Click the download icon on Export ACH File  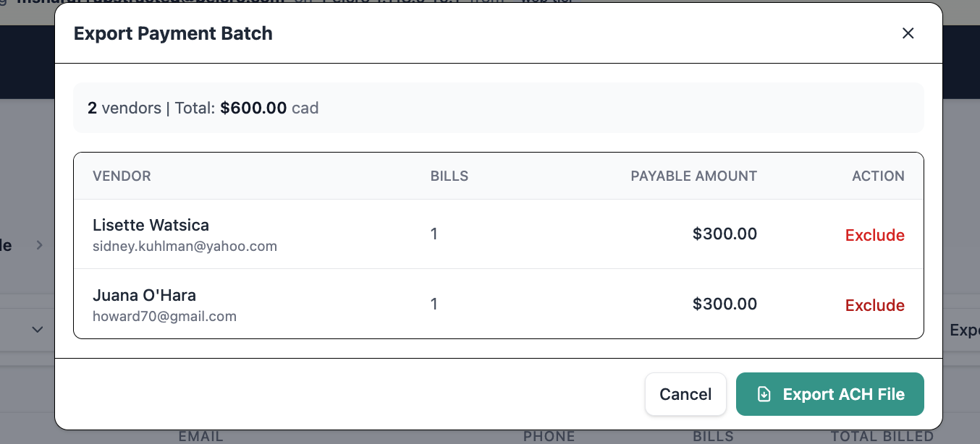point(764,394)
